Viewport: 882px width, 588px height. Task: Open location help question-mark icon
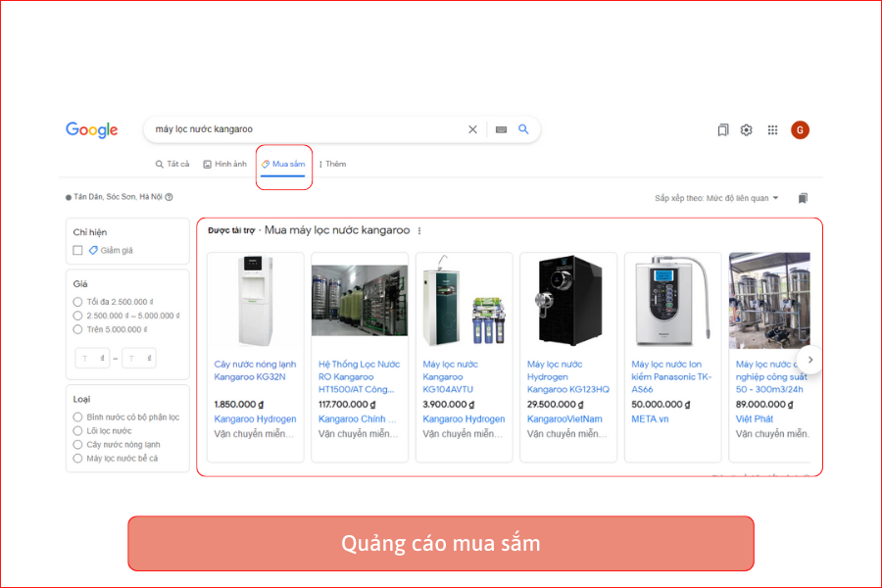170,197
